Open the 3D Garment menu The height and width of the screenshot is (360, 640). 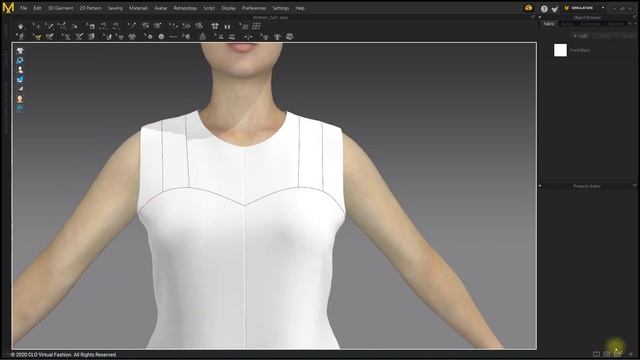(60, 8)
